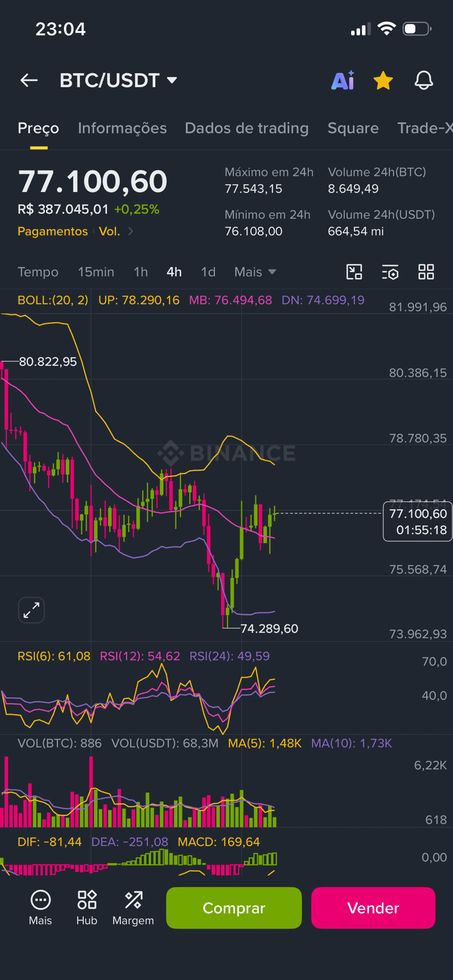Viewport: 453px width, 980px height.
Task: Tap the DN: 74.699,19 value
Action: tap(323, 300)
